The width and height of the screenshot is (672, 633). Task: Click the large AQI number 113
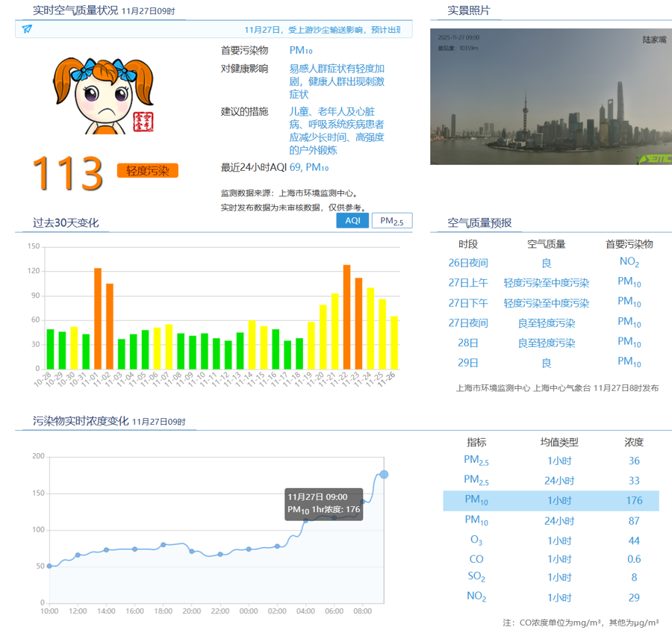[x=67, y=173]
